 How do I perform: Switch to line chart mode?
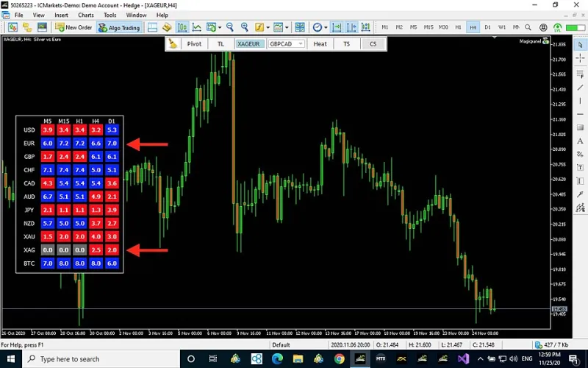click(196, 27)
